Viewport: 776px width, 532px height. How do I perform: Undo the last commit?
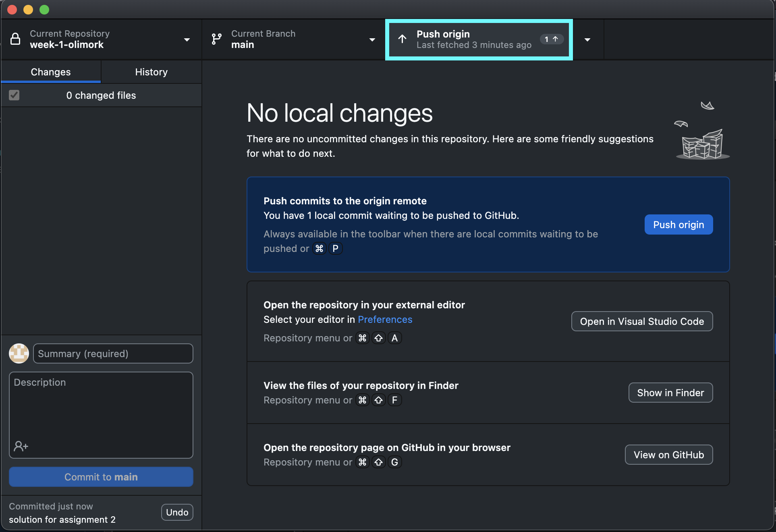click(177, 512)
